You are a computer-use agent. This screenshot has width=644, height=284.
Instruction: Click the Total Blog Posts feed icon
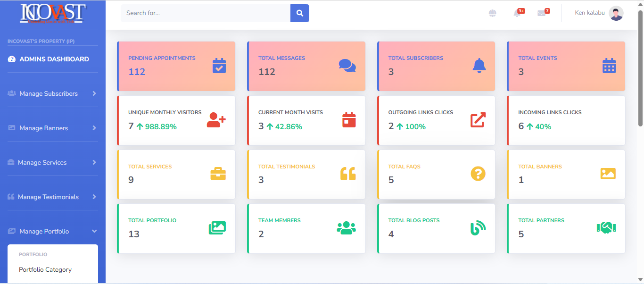coord(478,228)
